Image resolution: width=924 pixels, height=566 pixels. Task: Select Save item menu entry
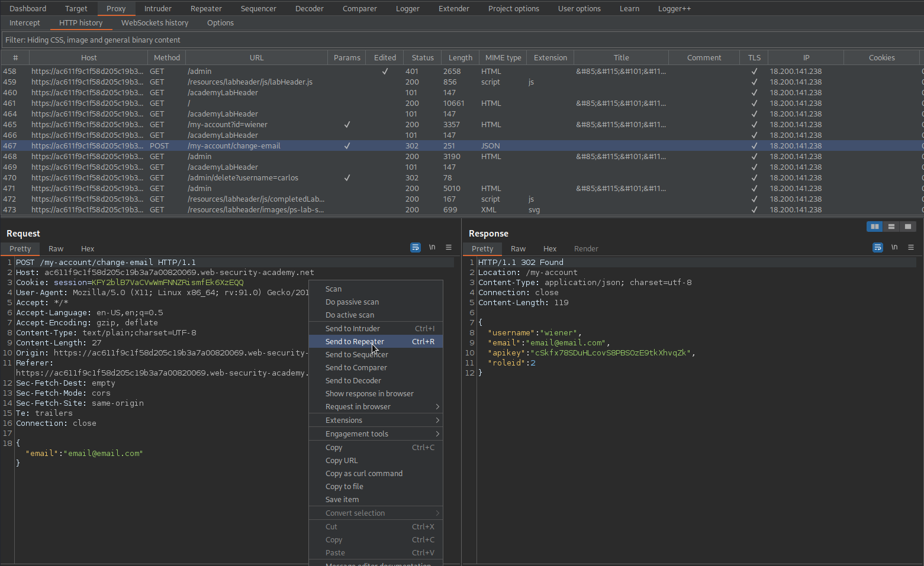(376, 499)
